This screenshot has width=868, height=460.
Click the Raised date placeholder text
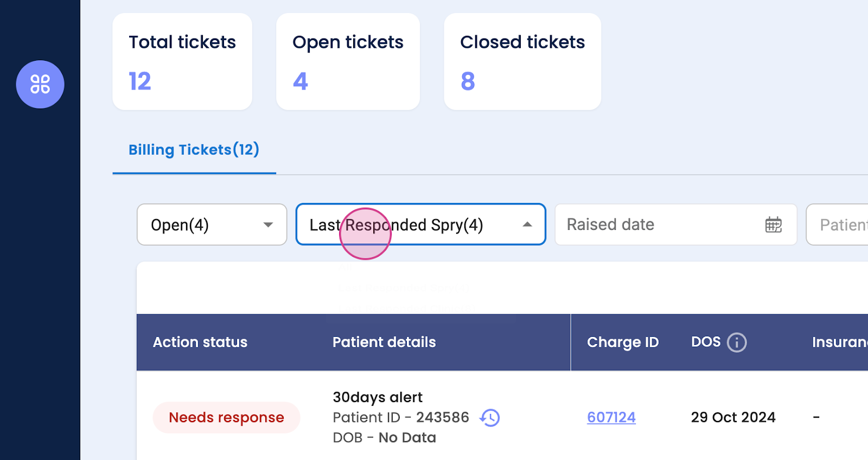[610, 225]
